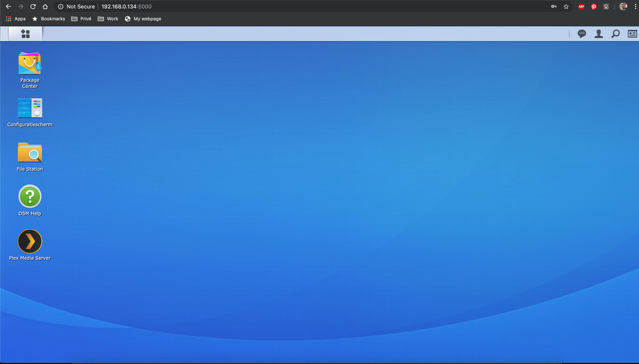The height and width of the screenshot is (364, 639).
Task: Click the address bar URL 192.168.0.134:5000
Action: coord(126,7)
